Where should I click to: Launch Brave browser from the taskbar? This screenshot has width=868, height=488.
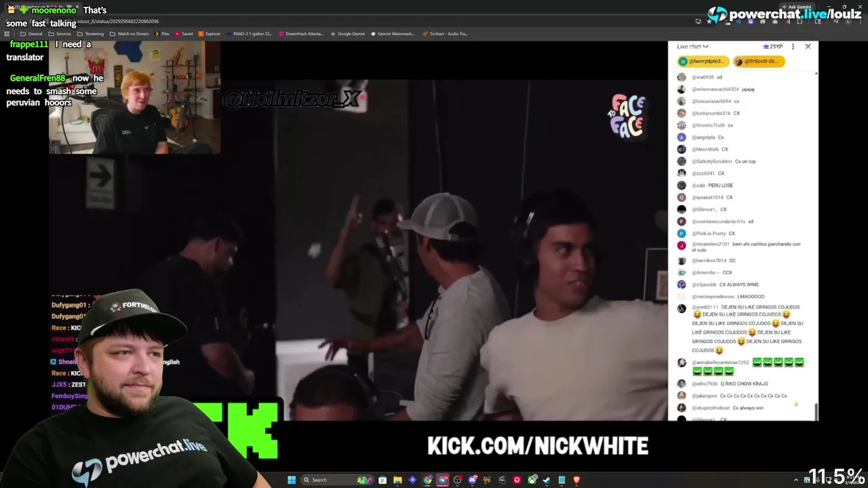[x=576, y=480]
